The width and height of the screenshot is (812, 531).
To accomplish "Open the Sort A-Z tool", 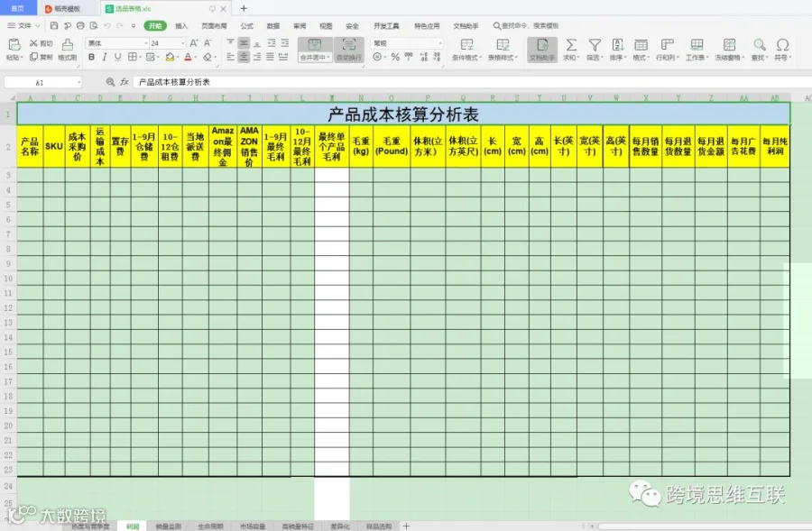I will coord(617,45).
